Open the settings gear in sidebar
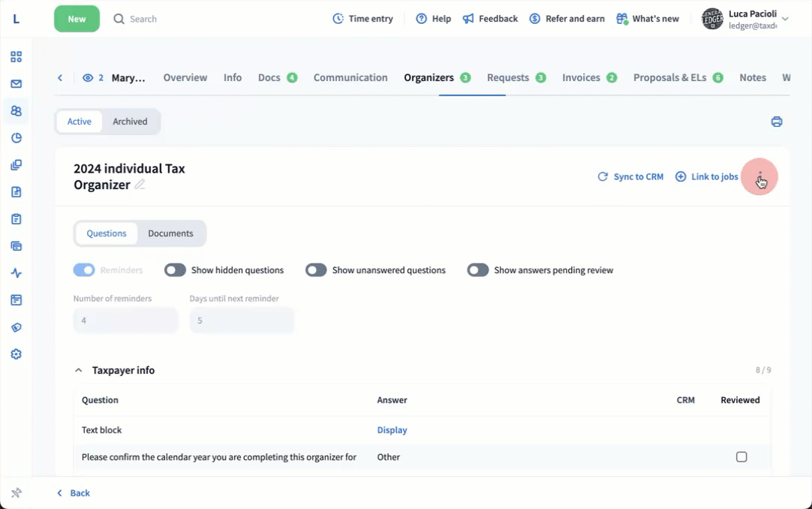The height and width of the screenshot is (509, 812). [16, 354]
